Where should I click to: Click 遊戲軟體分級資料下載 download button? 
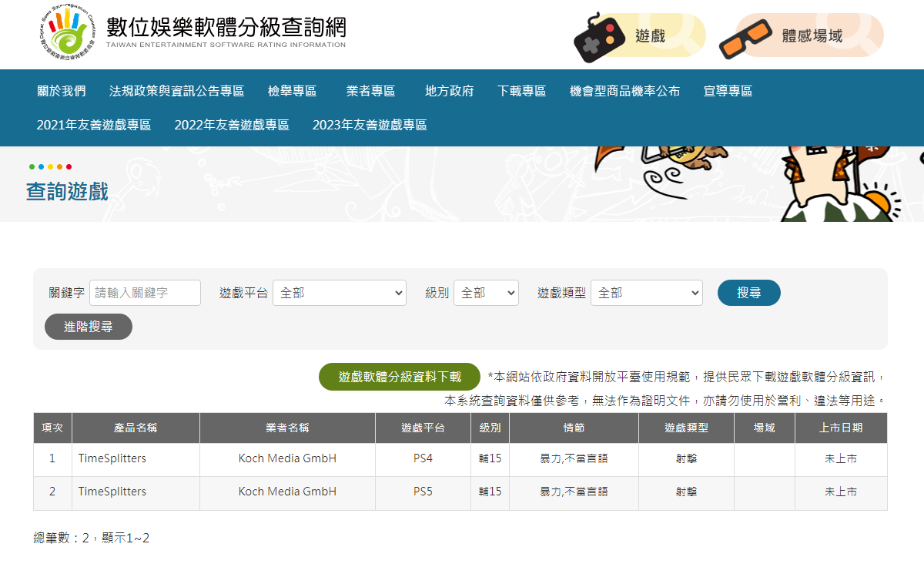tap(400, 377)
